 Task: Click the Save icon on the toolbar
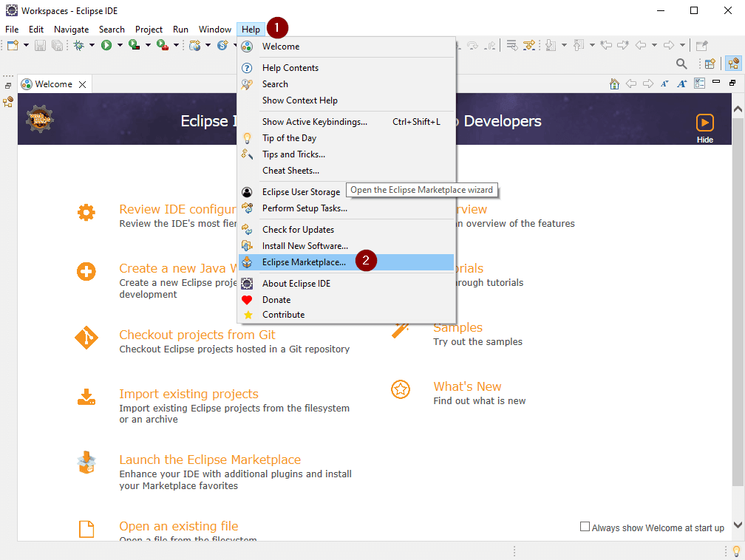39,44
